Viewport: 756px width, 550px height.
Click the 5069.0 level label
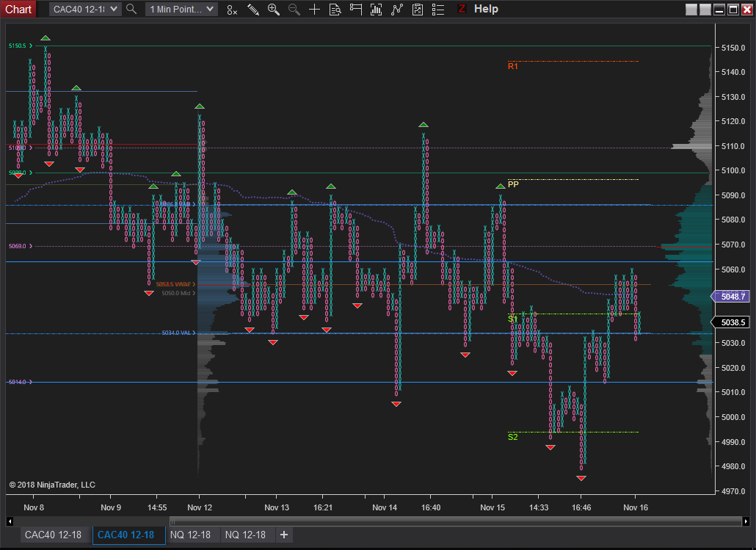coord(18,246)
